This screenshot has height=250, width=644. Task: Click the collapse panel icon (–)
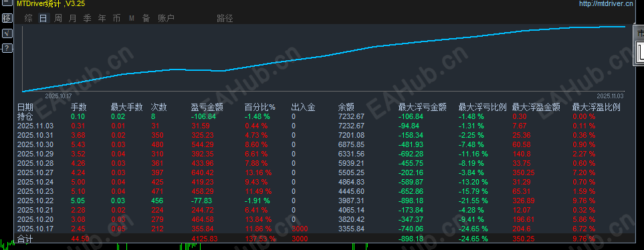(x=7, y=3)
